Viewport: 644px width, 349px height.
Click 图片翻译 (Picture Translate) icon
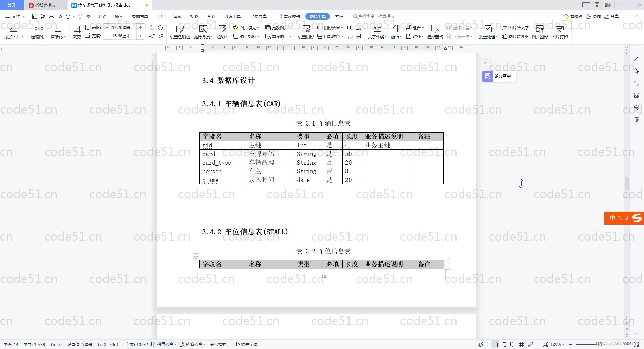tap(540, 32)
